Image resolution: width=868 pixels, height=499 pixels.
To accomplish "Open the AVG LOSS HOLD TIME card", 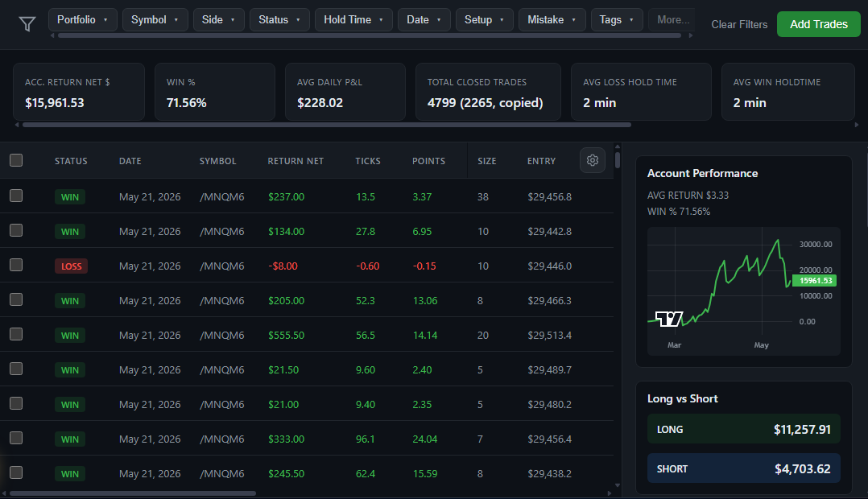I will tap(641, 92).
